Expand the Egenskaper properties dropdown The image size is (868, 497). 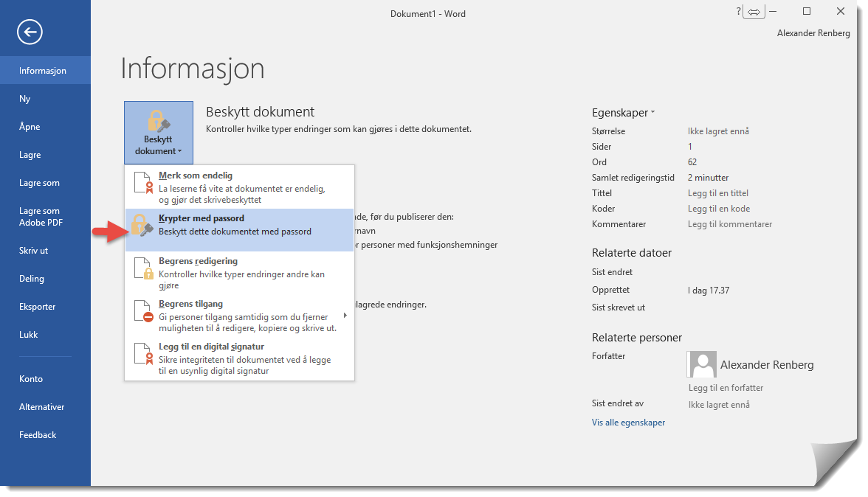tap(623, 113)
